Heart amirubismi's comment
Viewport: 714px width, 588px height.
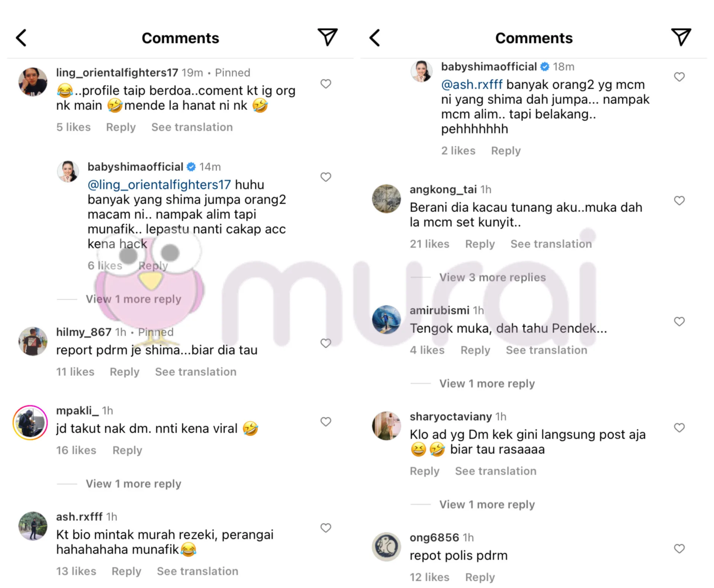679,322
